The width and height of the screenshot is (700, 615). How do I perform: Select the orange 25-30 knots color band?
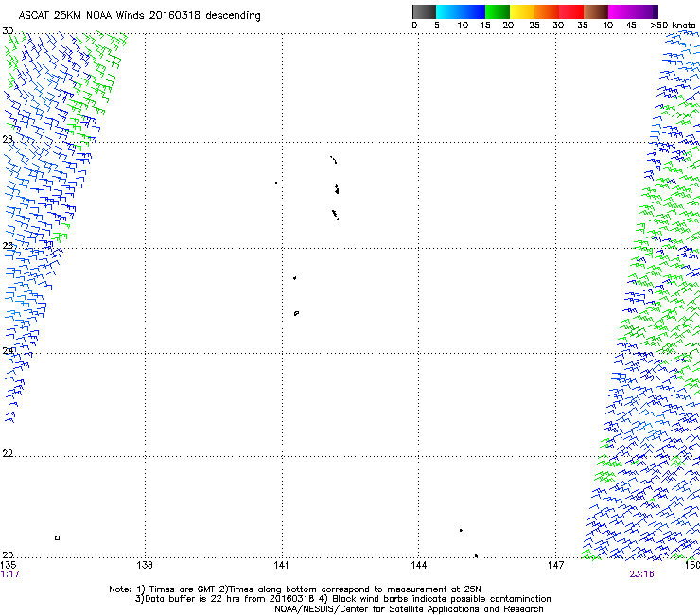click(x=547, y=11)
